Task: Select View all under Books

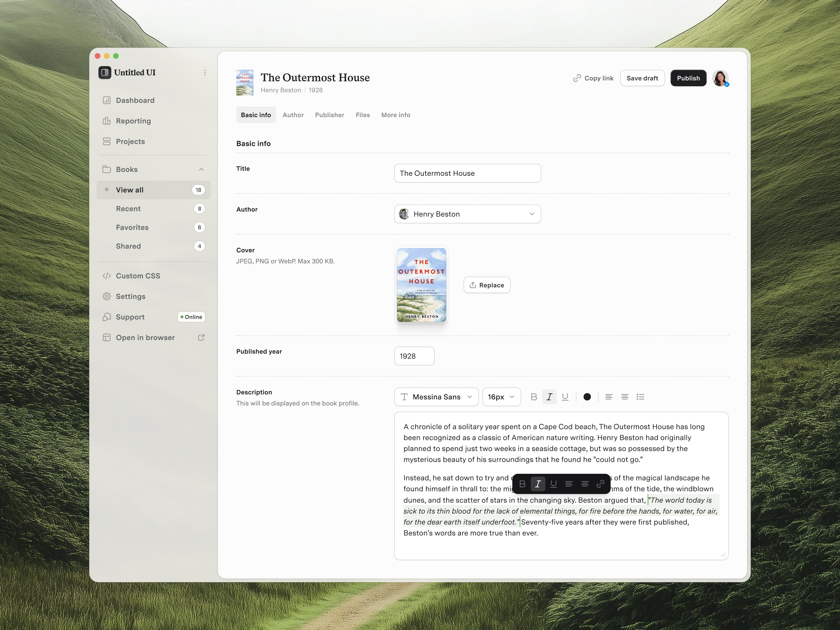Action: click(x=153, y=190)
